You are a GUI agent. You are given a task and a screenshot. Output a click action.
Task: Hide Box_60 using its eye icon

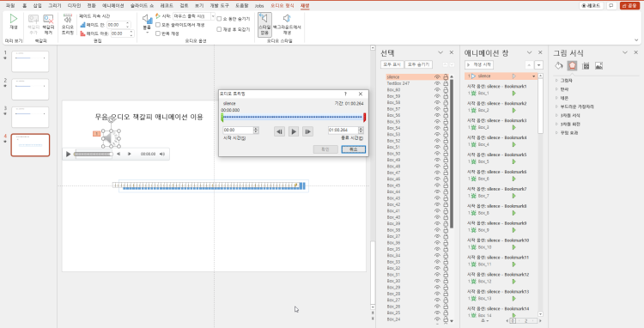(437, 89)
